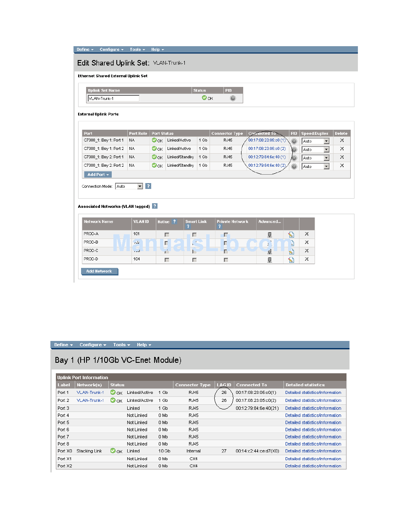This screenshot has width=399, height=532.
Task: Check Private Network for PROD-B
Action: [226, 243]
